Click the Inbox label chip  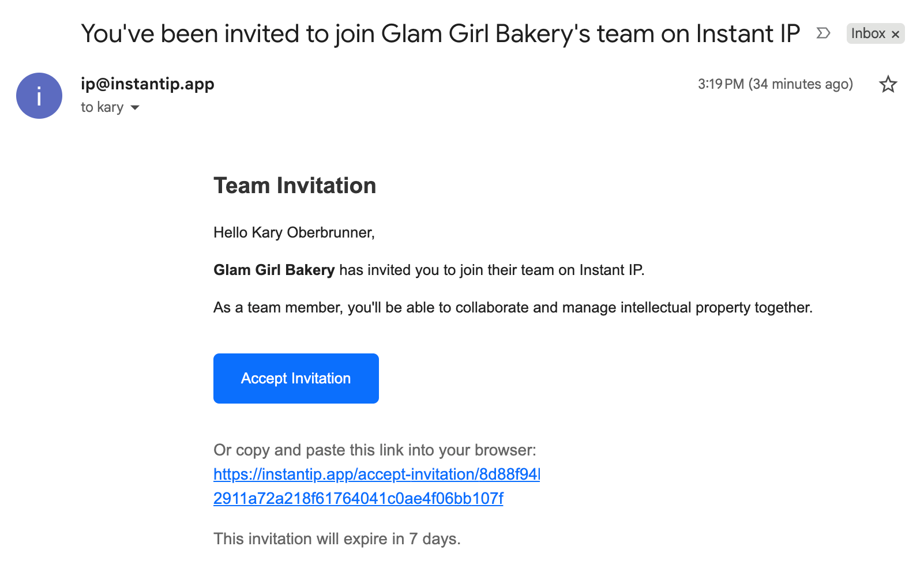pos(867,33)
